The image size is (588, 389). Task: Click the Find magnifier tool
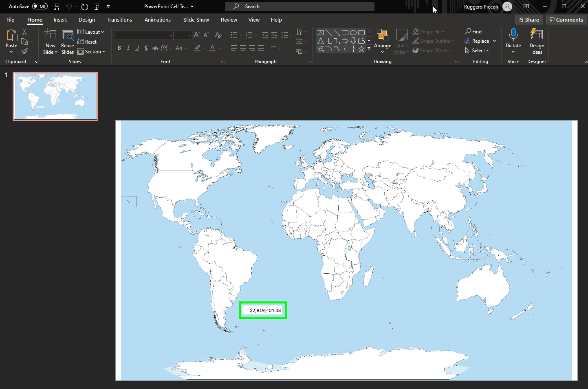point(473,31)
